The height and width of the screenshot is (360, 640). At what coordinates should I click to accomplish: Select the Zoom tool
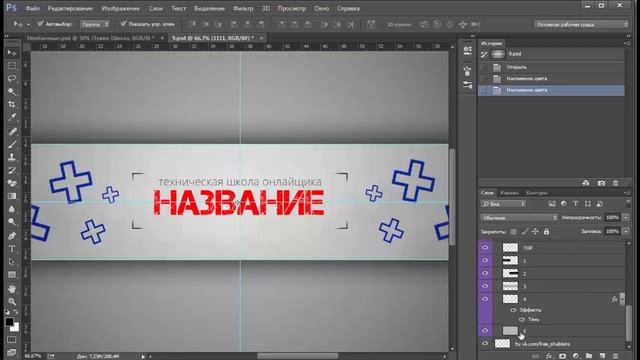12,302
